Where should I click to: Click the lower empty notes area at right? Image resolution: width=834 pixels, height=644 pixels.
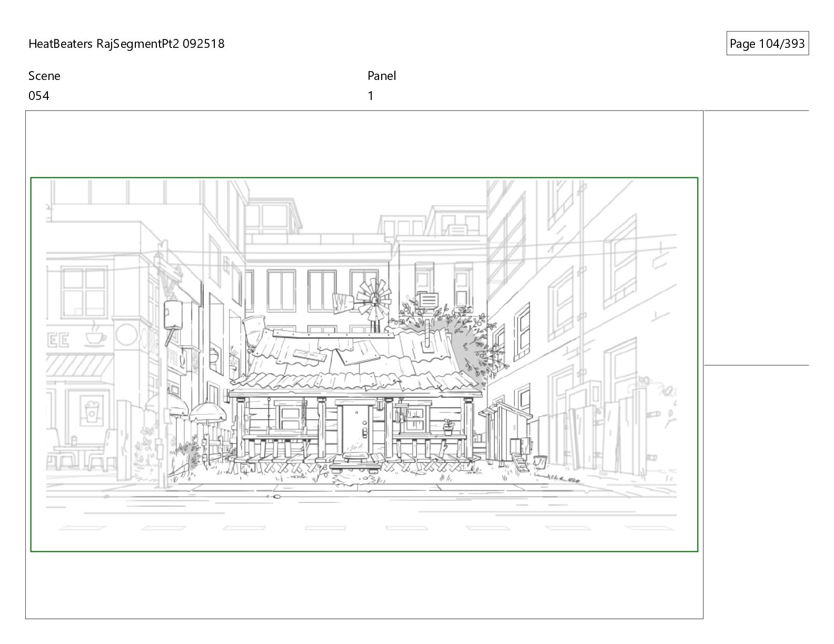click(756, 489)
